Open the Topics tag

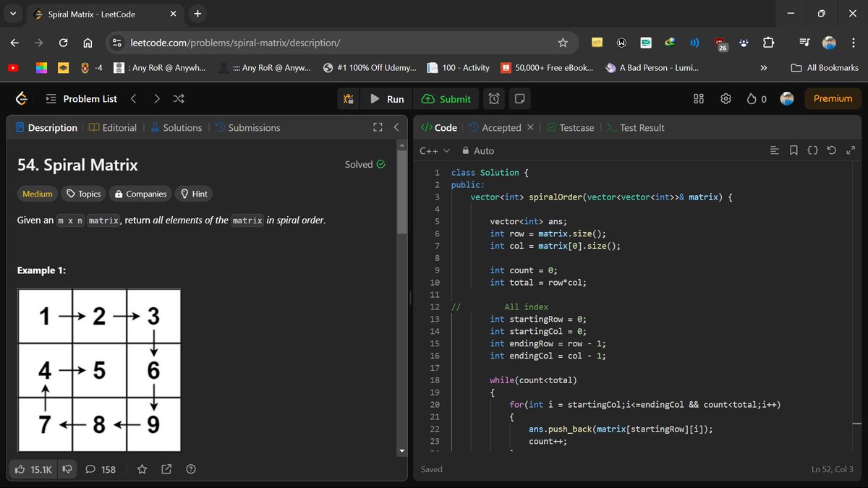(82, 194)
